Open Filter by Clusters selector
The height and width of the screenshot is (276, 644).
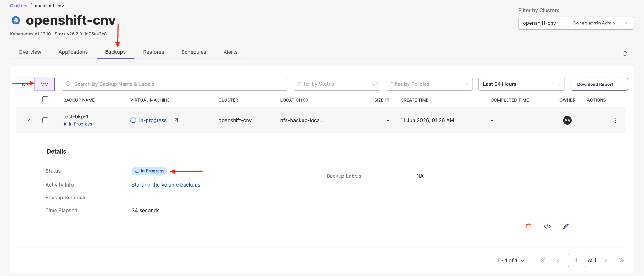(576, 23)
